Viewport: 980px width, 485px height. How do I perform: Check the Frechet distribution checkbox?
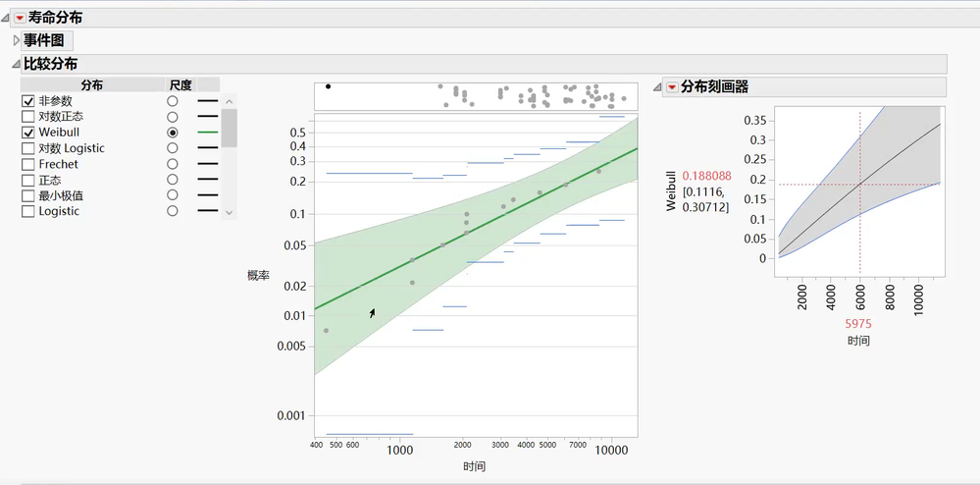27,165
